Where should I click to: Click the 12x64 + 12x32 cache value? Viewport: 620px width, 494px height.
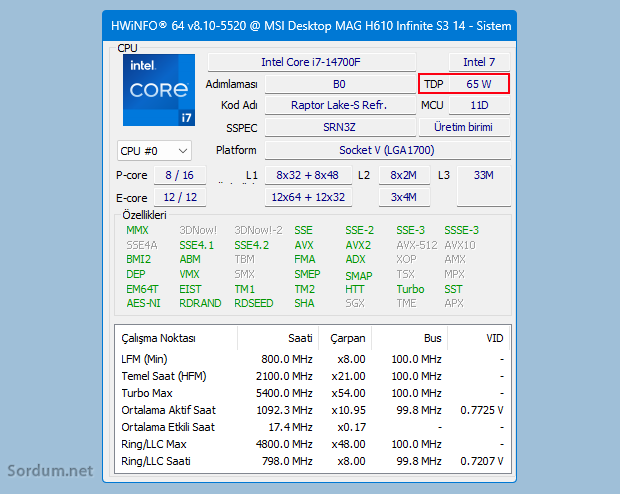308,197
